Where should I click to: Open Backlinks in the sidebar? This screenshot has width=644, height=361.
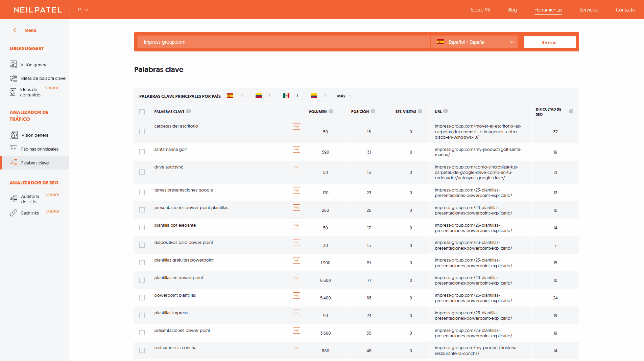pos(30,213)
